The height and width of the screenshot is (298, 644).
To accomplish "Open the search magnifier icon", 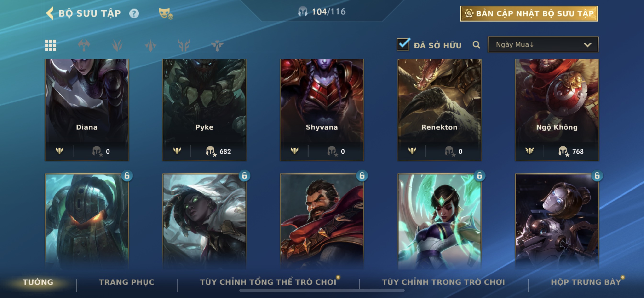I will pos(476,45).
